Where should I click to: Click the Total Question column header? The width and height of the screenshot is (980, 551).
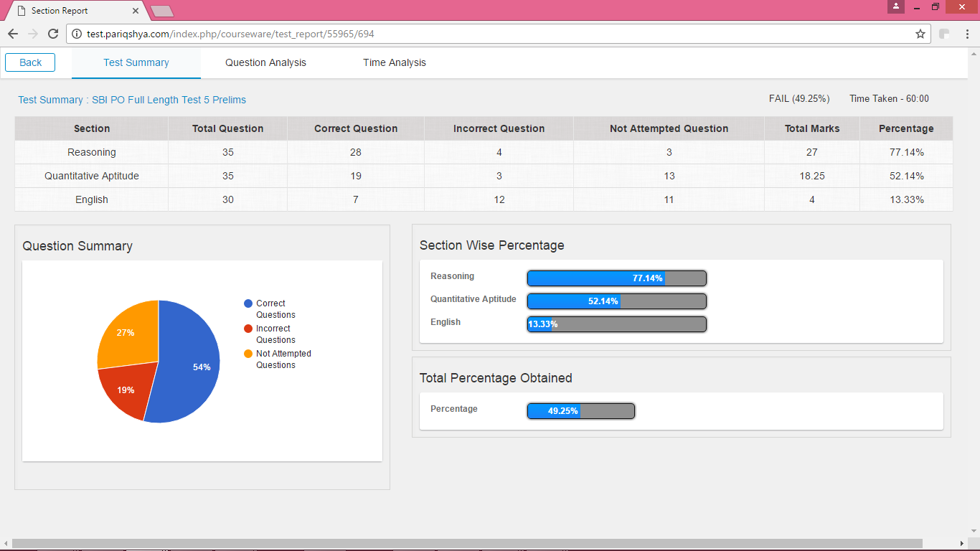tap(228, 128)
